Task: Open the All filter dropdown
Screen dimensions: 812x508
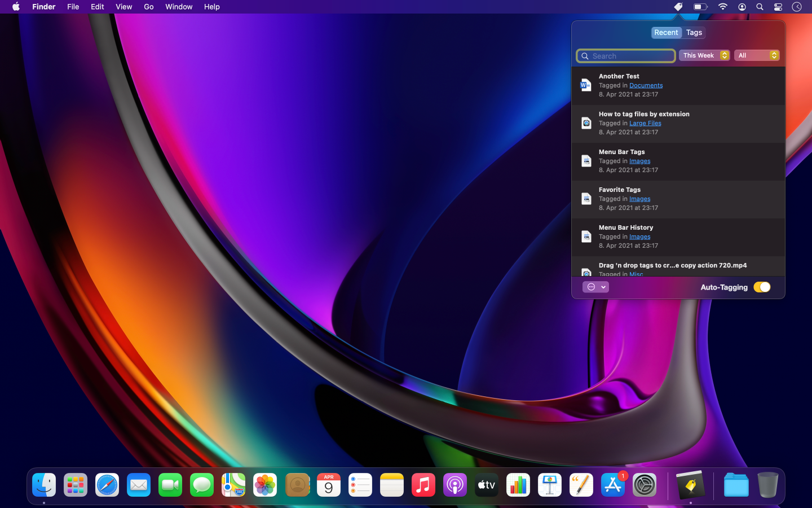Action: [757, 55]
